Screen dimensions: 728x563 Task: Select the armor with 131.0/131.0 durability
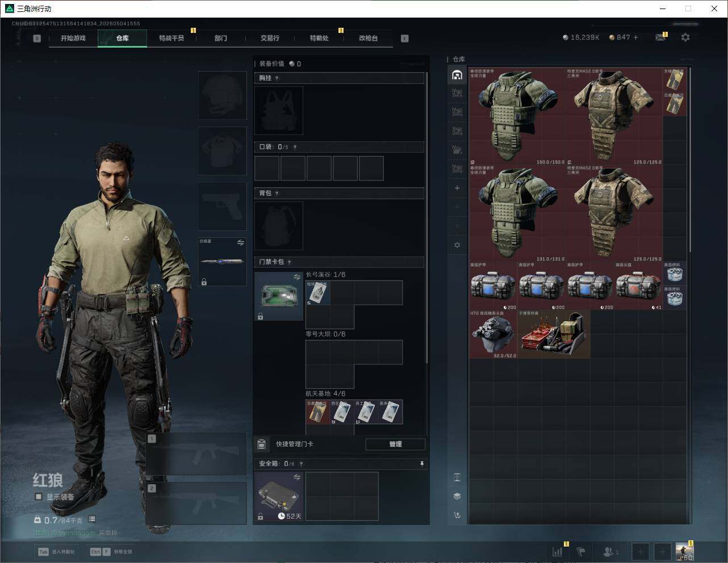click(517, 214)
